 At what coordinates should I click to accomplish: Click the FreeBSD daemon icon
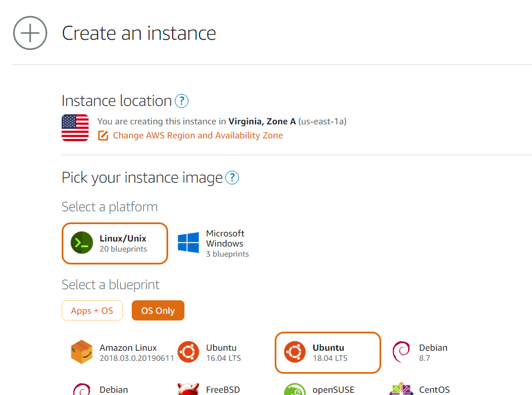pyautogui.click(x=188, y=389)
